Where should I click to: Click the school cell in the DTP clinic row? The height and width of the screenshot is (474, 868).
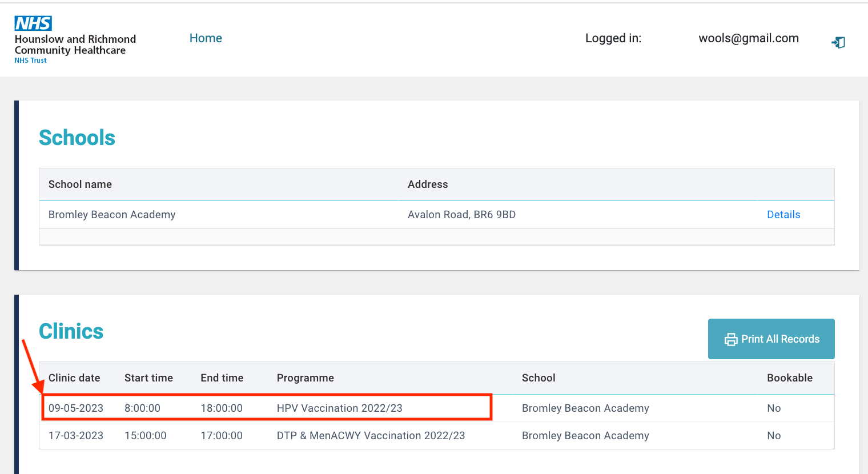[x=585, y=436]
